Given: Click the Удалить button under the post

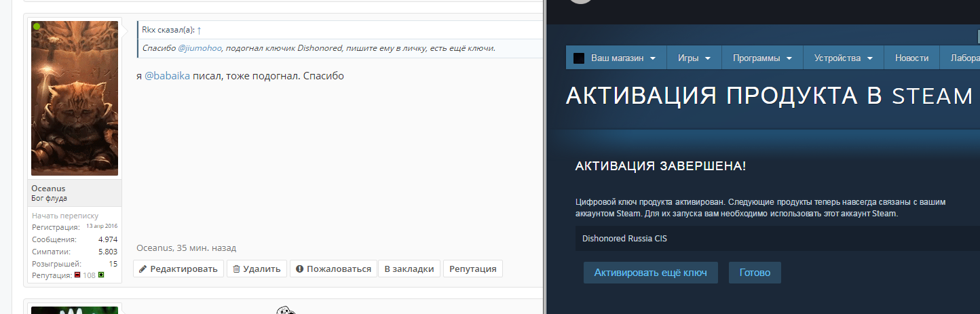Looking at the screenshot, I should (257, 269).
